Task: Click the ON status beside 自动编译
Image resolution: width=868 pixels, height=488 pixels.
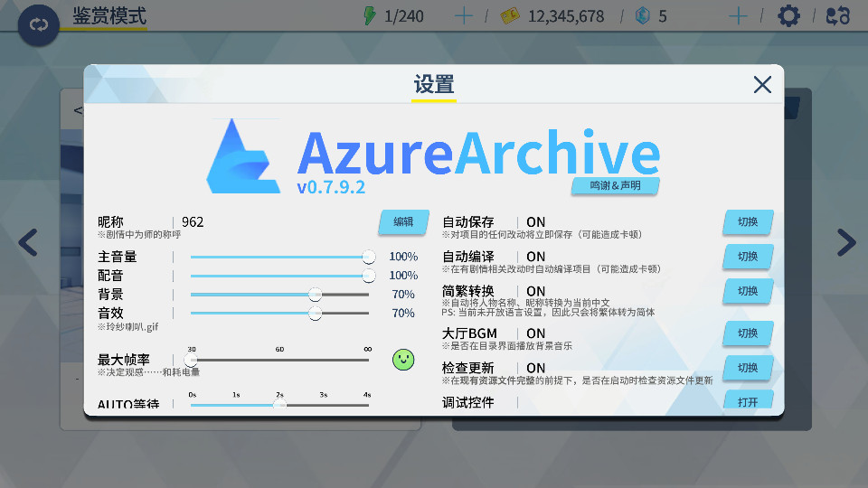Action: (x=536, y=257)
